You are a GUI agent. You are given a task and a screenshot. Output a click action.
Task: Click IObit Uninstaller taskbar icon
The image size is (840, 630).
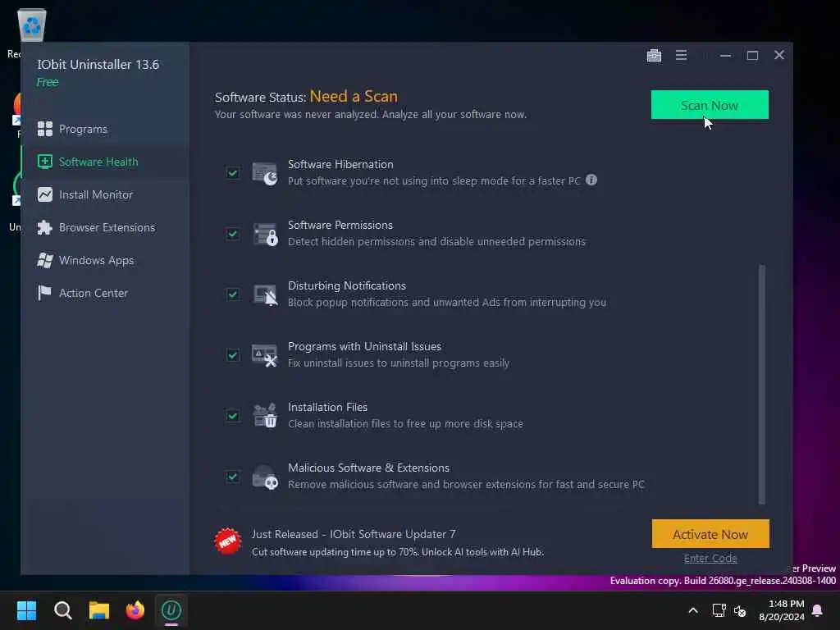coord(171,610)
